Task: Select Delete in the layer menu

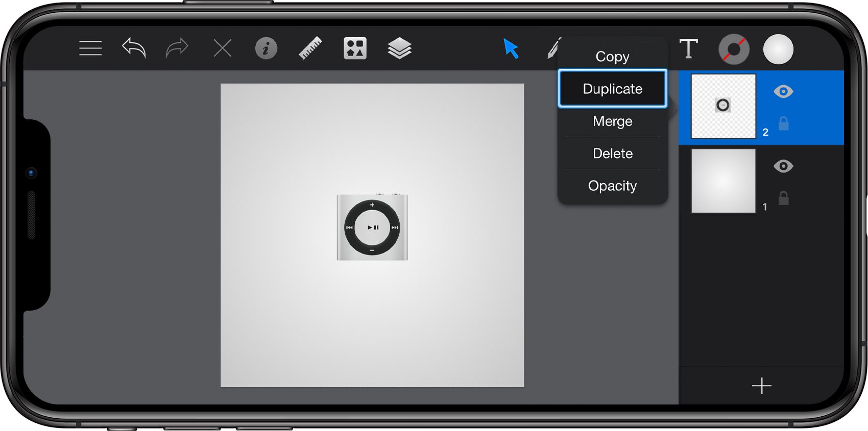Action: click(613, 154)
